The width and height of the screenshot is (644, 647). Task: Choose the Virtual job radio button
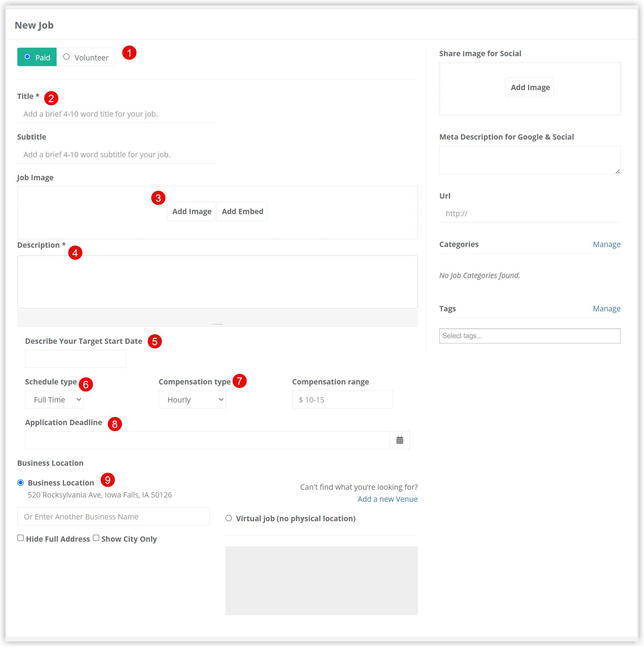click(229, 518)
